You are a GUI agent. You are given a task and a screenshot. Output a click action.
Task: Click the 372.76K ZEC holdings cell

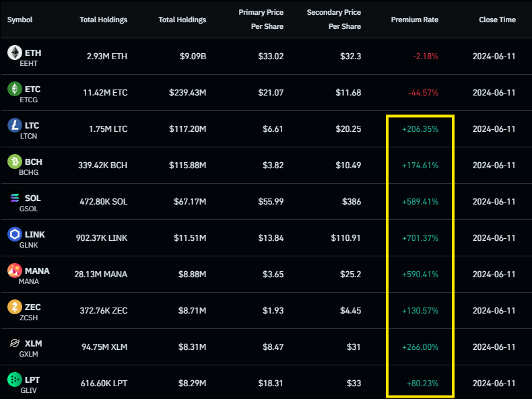coord(104,311)
